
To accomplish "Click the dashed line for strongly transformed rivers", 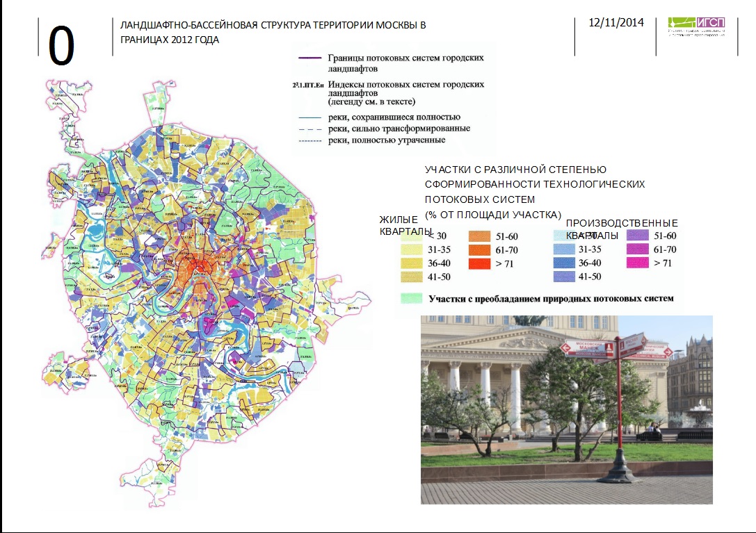I will (x=309, y=129).
